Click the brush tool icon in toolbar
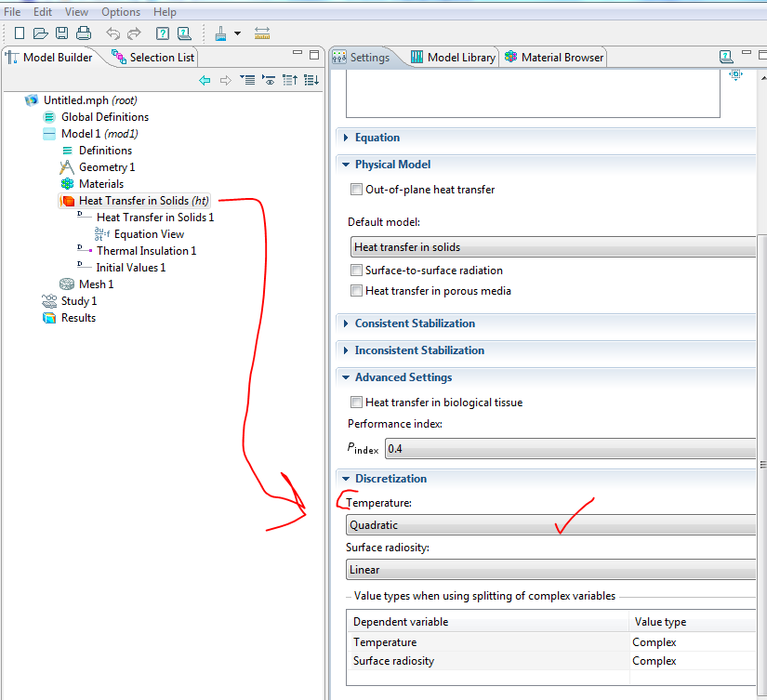 pyautogui.click(x=221, y=33)
